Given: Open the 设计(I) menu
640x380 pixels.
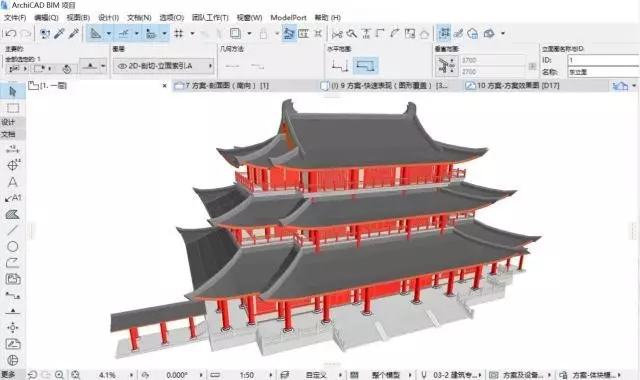Looking at the screenshot, I should [109, 18].
